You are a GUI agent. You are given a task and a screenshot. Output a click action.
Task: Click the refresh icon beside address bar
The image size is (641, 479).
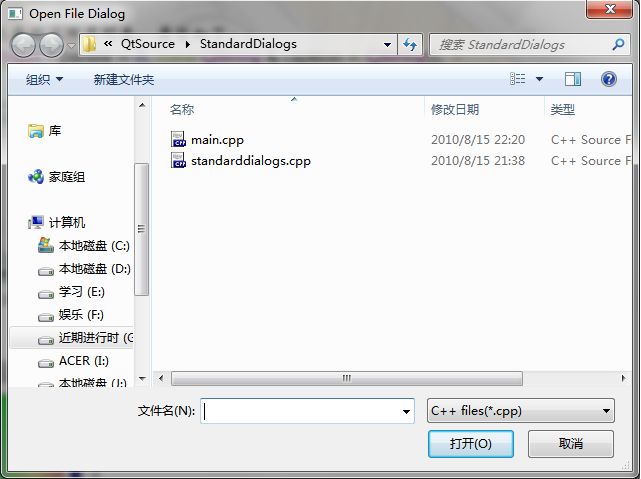pyautogui.click(x=410, y=44)
